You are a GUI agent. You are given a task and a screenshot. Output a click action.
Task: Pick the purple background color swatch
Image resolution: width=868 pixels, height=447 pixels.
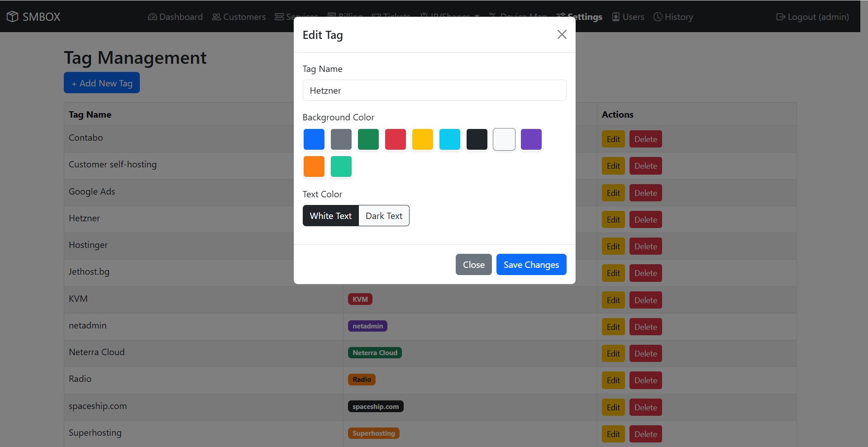pos(531,139)
